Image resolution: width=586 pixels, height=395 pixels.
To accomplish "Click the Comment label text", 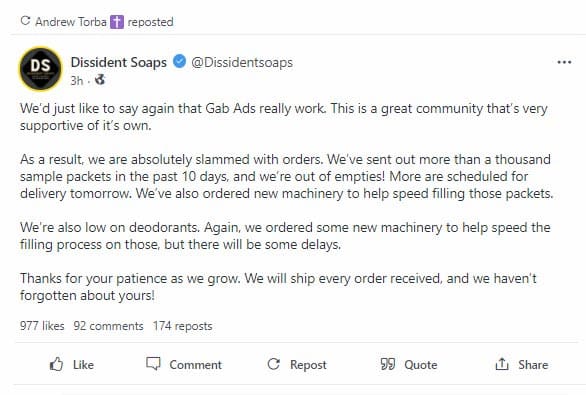I will tap(195, 364).
